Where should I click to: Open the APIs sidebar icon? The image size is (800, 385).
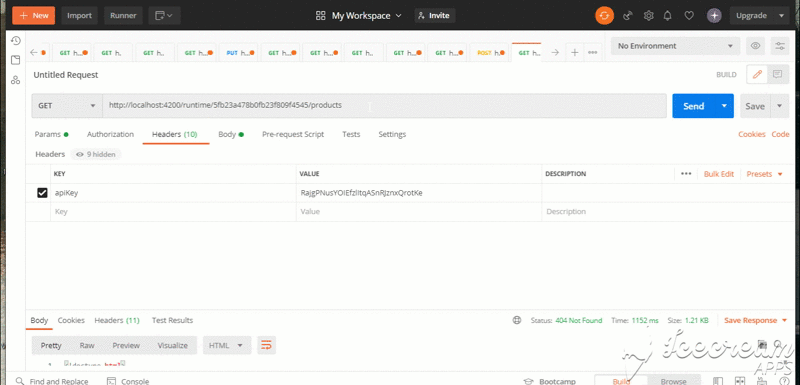[x=15, y=80]
